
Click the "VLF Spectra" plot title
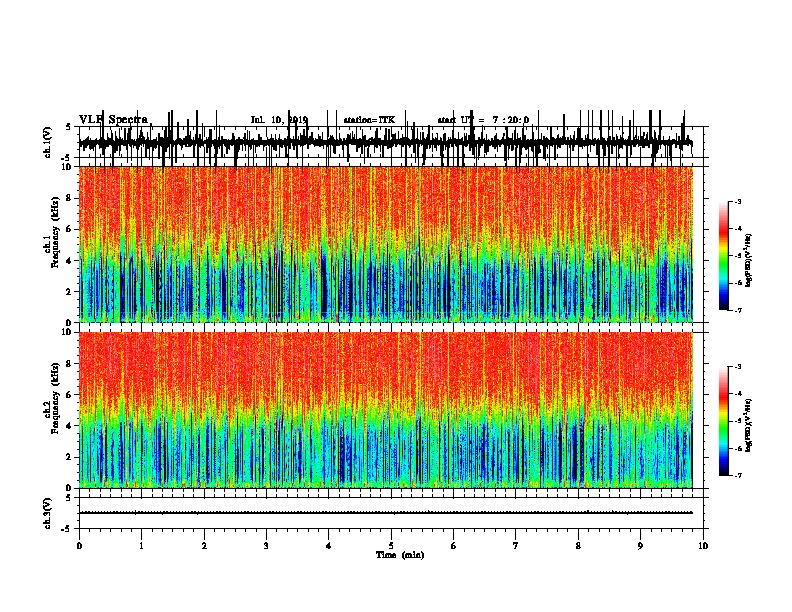(113, 119)
